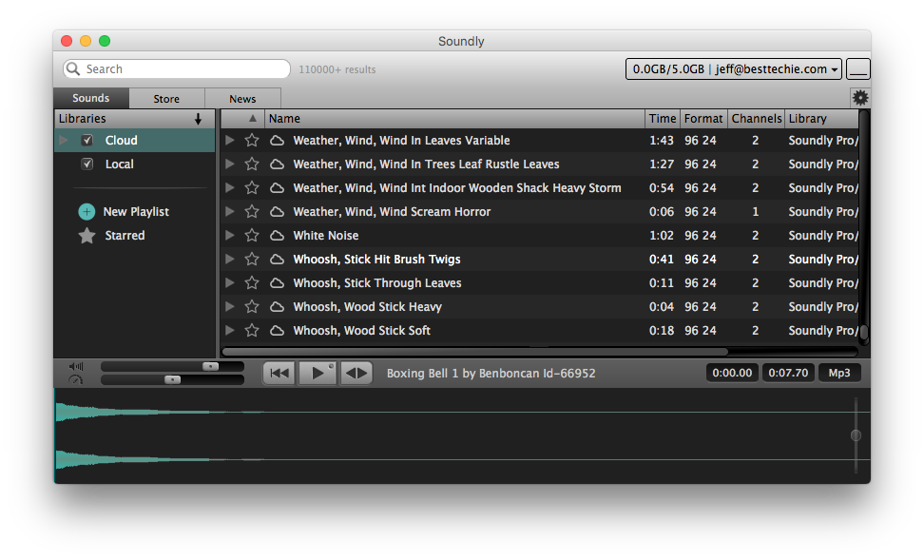924x560 pixels.
Task: Click the rewind to start button
Action: click(279, 374)
